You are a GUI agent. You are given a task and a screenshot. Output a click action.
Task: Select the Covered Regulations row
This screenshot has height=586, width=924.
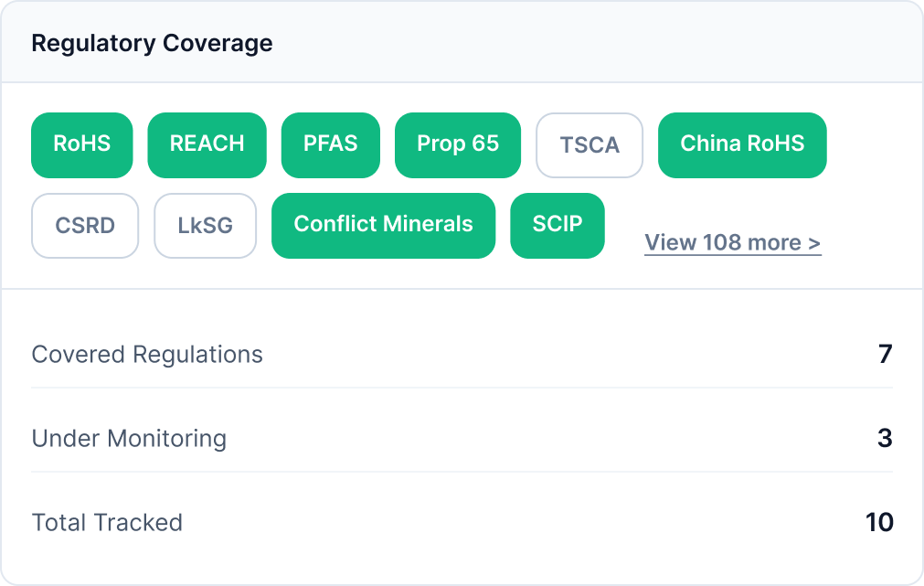click(x=147, y=355)
